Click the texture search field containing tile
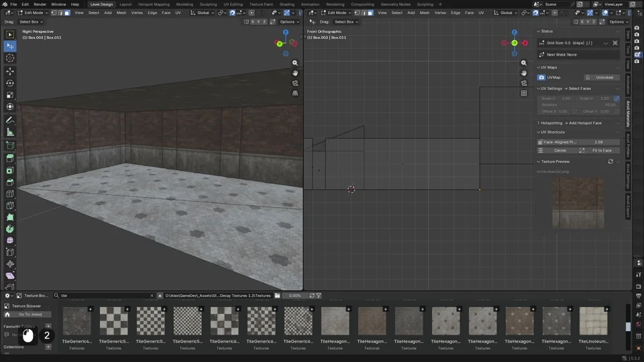The image size is (644, 362). tap(105, 296)
